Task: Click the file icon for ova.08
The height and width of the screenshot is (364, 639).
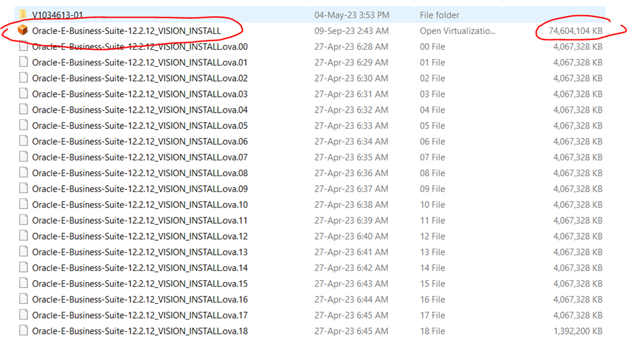Action: tap(24, 173)
